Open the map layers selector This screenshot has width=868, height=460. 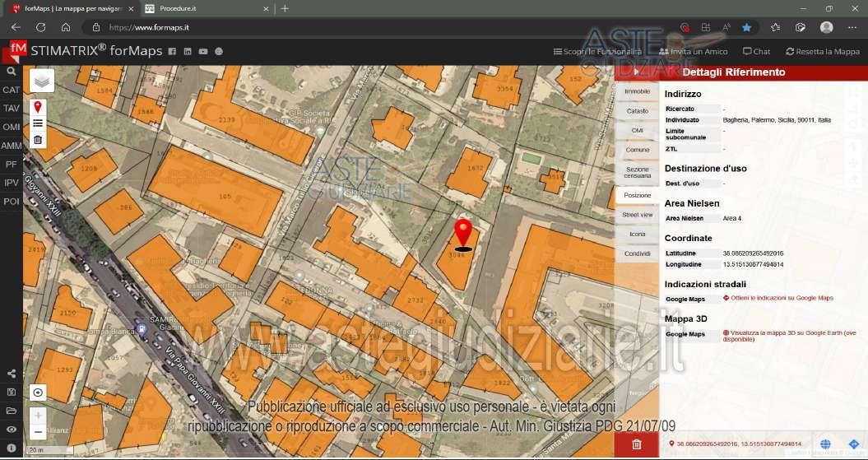point(42,81)
